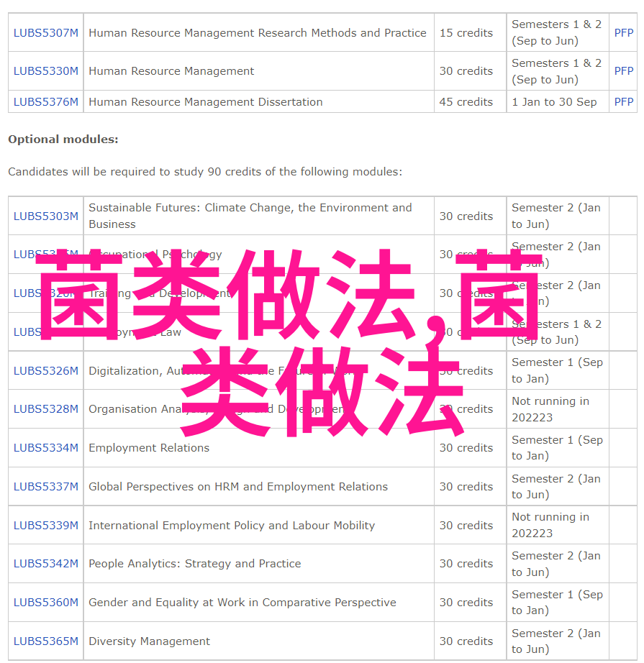
Task: Open PFP link for Dissertation row
Action: click(624, 102)
